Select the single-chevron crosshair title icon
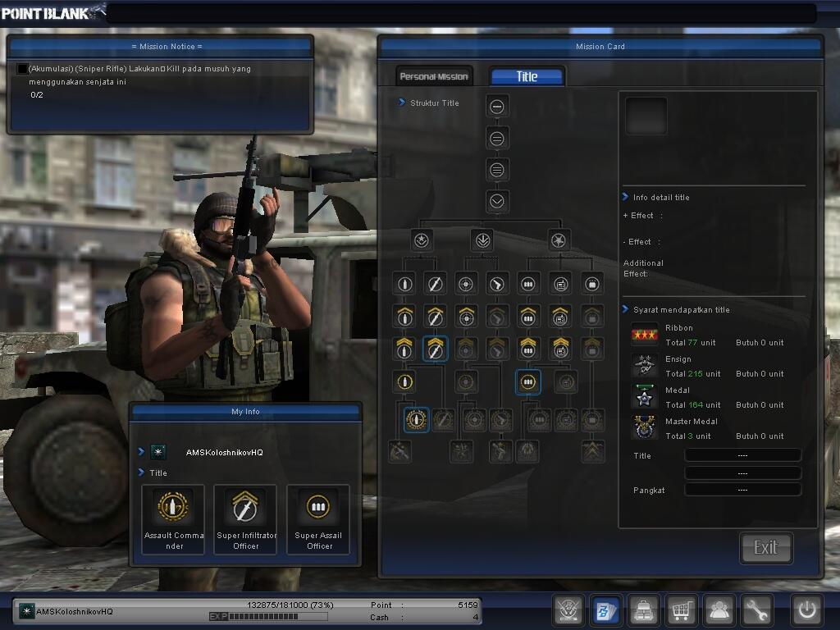The width and height of the screenshot is (840, 630). [466, 317]
